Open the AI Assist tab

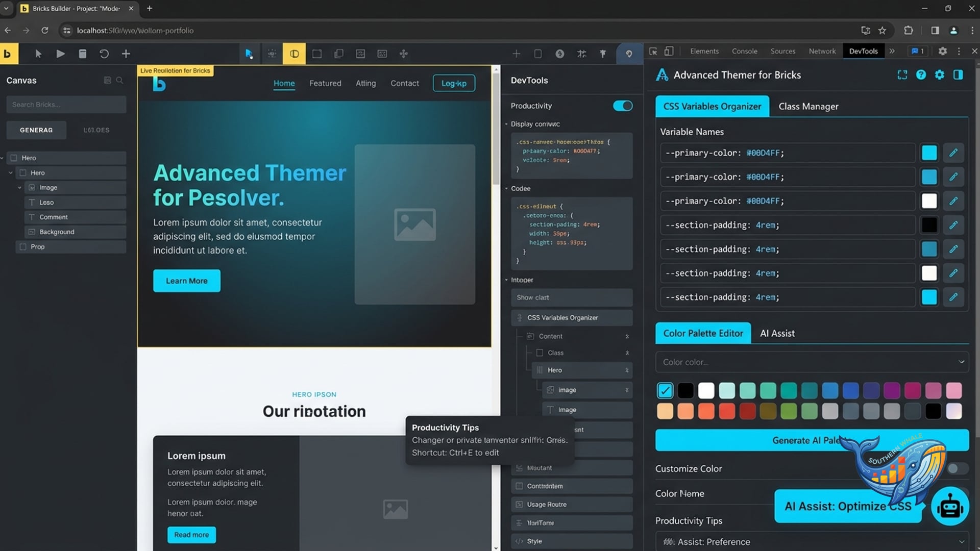coord(777,333)
